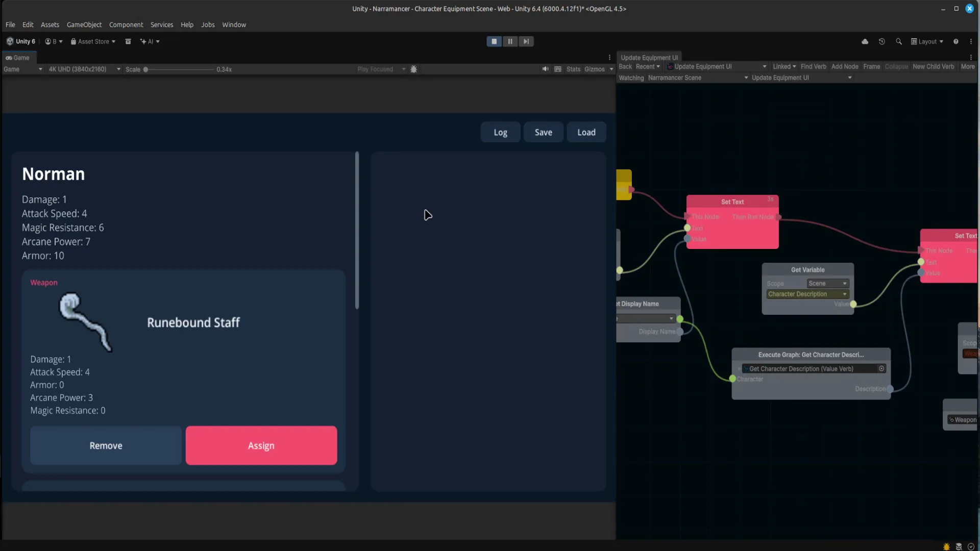Image resolution: width=980 pixels, height=551 pixels.
Task: Open the 4K UHD resolution dropdown
Action: (x=84, y=69)
